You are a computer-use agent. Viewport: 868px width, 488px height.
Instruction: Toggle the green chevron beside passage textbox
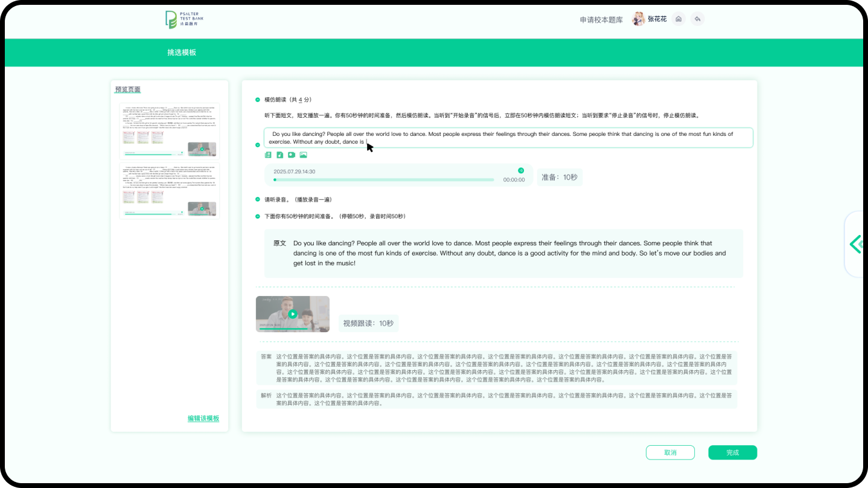[x=258, y=145]
